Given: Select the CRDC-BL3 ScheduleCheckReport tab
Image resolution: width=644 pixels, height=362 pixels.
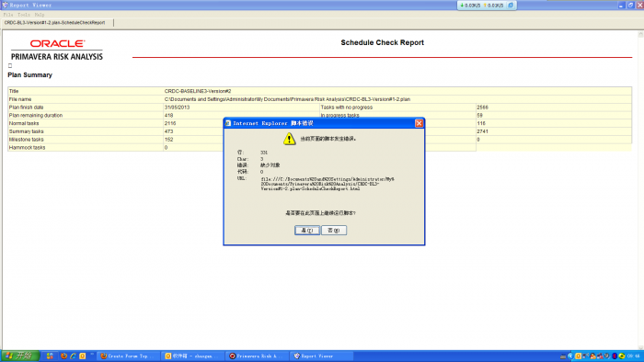Looking at the screenshot, I should 54,23.
